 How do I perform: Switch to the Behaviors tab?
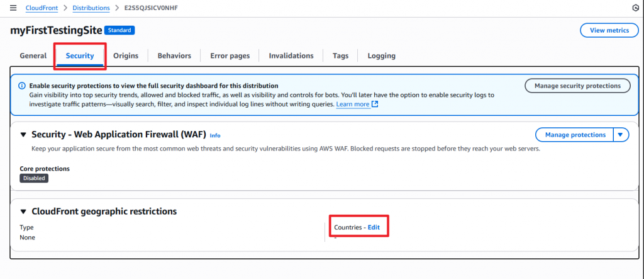pos(174,55)
